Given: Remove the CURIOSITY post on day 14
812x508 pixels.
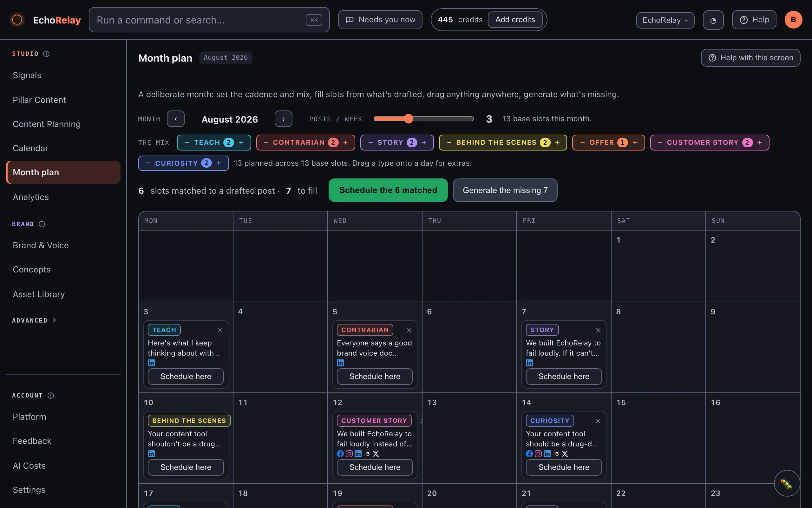Looking at the screenshot, I should [598, 421].
